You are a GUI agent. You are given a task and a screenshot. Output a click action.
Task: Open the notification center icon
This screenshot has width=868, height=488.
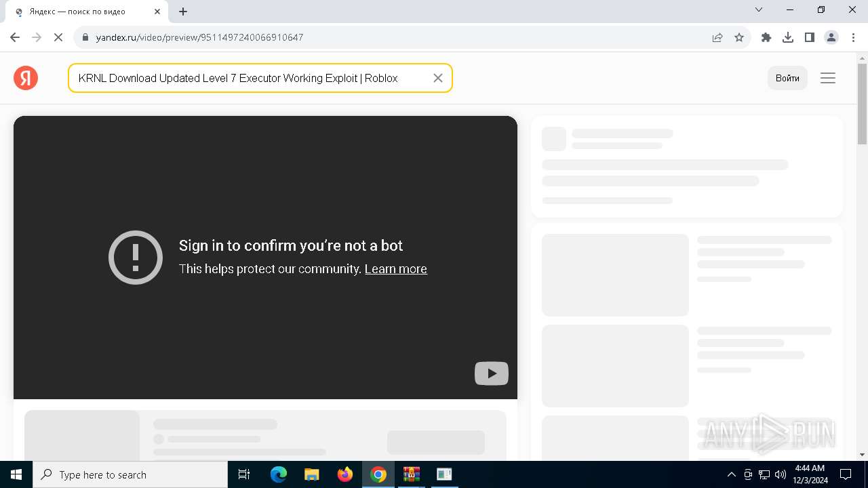tap(846, 474)
